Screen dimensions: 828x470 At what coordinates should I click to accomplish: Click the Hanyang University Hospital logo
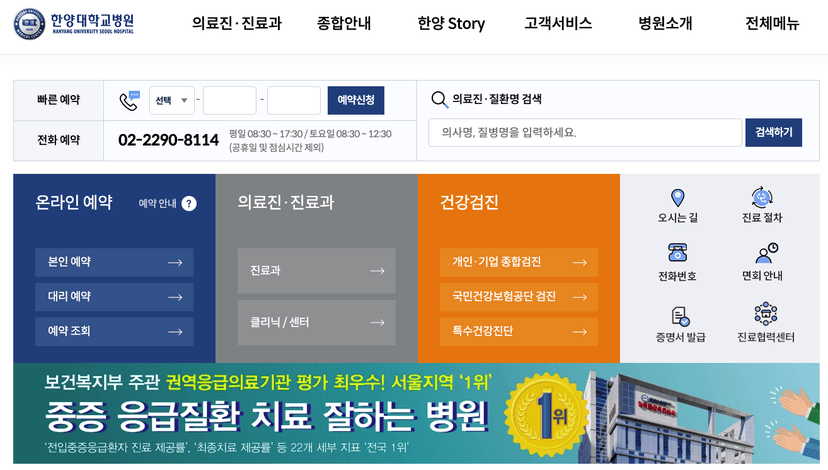(x=74, y=24)
